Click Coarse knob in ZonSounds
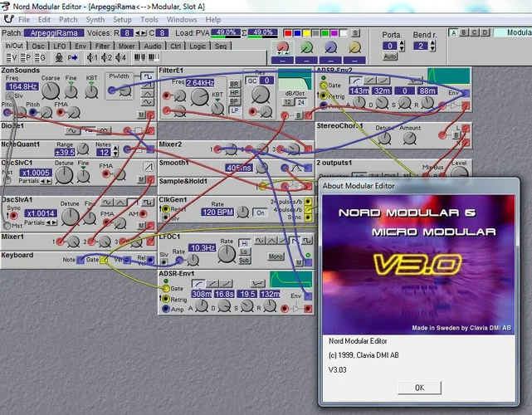The height and width of the screenshot is (415, 532). click(51, 90)
